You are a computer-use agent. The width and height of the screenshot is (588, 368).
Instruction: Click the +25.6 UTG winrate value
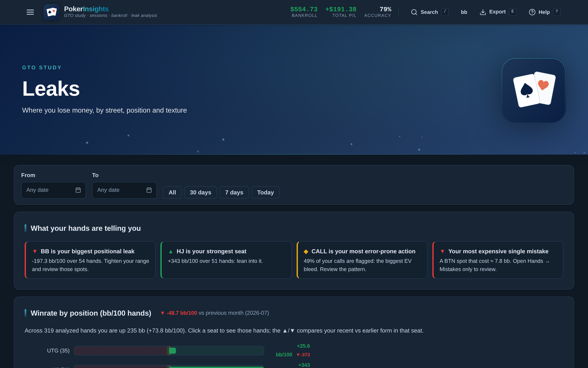click(303, 346)
